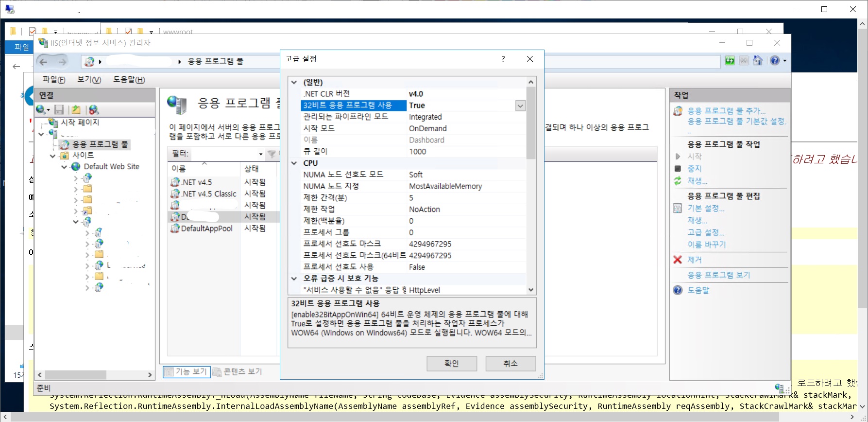
Task: Collapse the 사이트 tree node
Action: click(53, 156)
